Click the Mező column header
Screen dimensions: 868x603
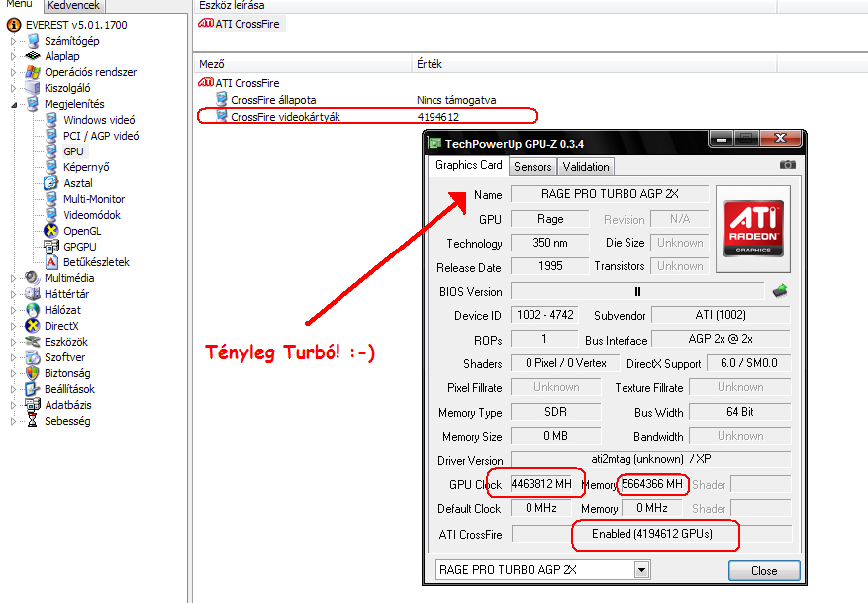302,64
